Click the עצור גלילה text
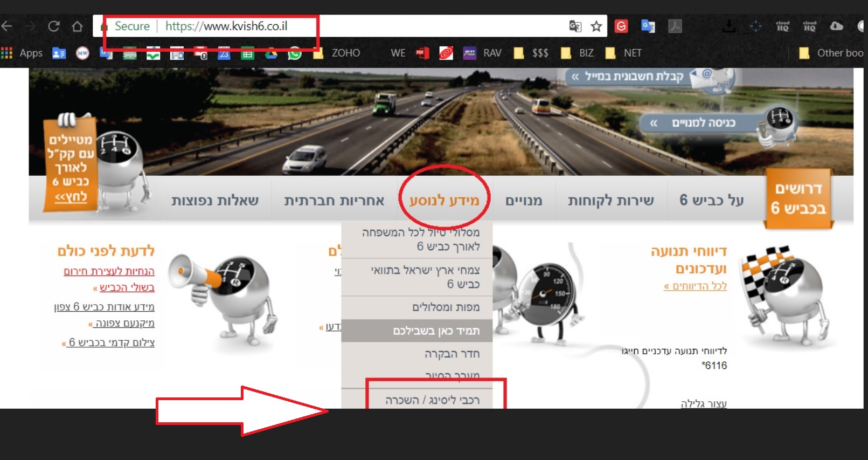868x460 pixels. click(x=704, y=403)
